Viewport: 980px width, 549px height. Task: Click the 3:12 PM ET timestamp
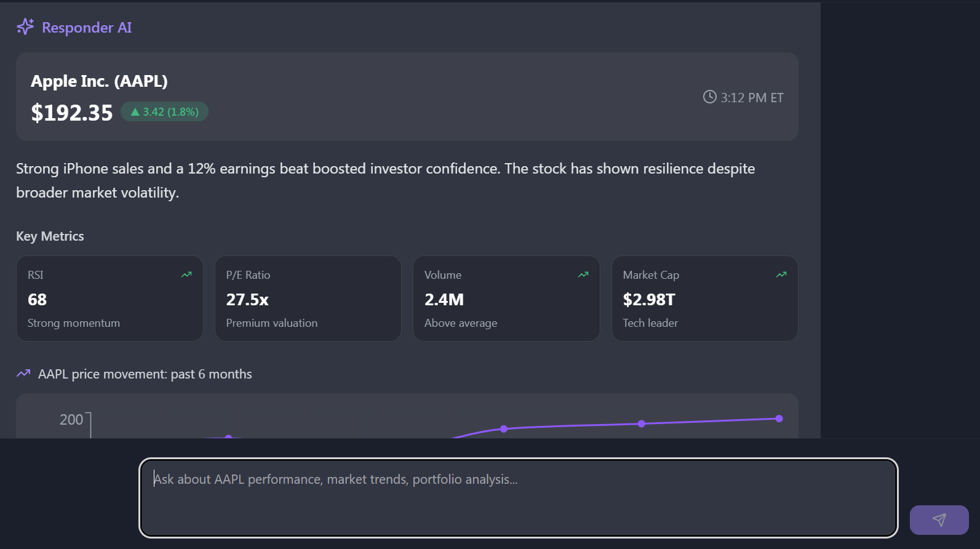pyautogui.click(x=752, y=98)
